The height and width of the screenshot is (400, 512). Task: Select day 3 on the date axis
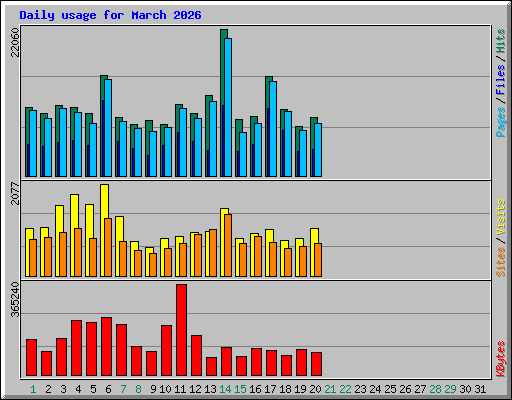(63, 389)
